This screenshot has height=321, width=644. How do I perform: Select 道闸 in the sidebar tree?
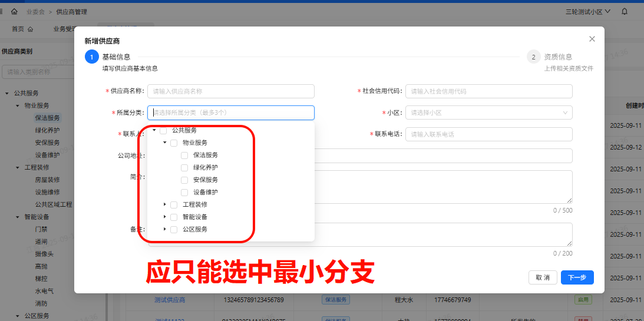tap(41, 241)
